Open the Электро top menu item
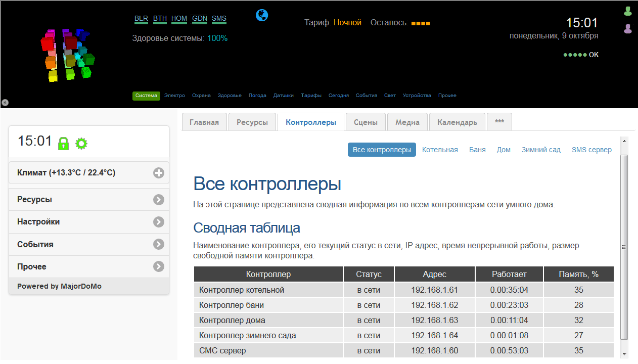638x364 pixels. tap(174, 96)
